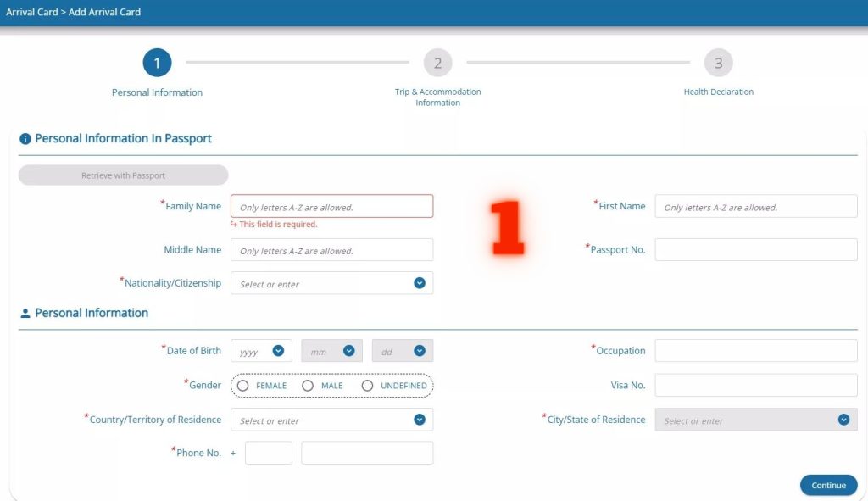Click the Arrival Card breadcrumb link

click(x=31, y=13)
